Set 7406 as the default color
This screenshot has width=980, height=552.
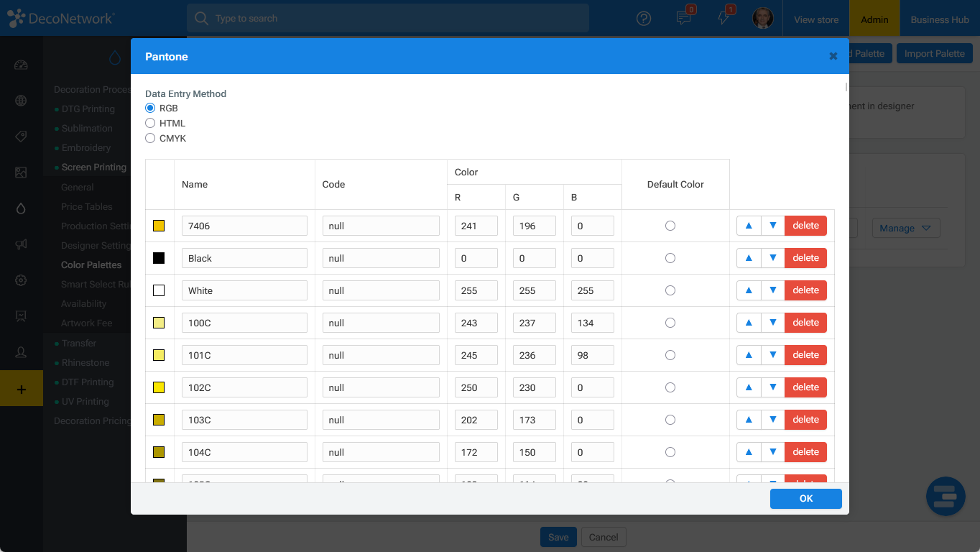pyautogui.click(x=670, y=226)
